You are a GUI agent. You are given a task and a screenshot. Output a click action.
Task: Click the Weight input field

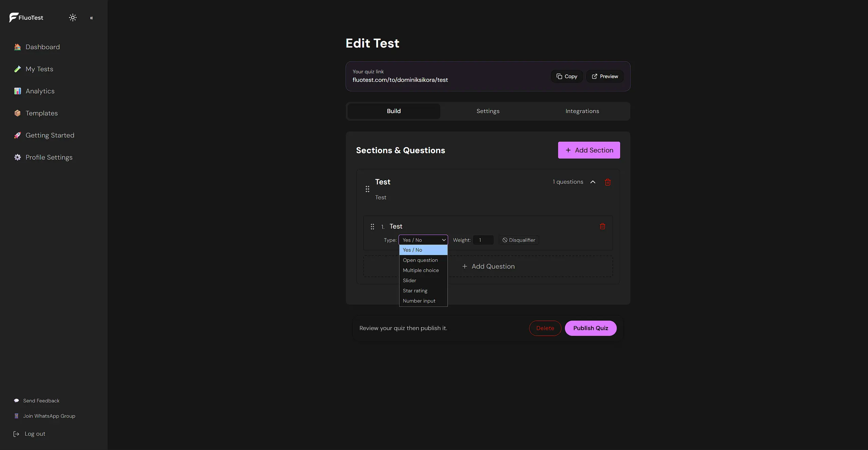pyautogui.click(x=483, y=240)
